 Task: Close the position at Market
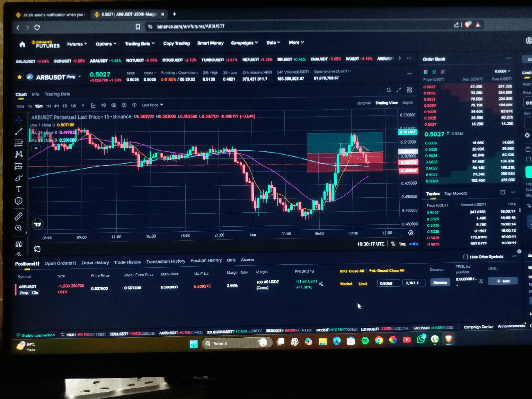click(346, 284)
